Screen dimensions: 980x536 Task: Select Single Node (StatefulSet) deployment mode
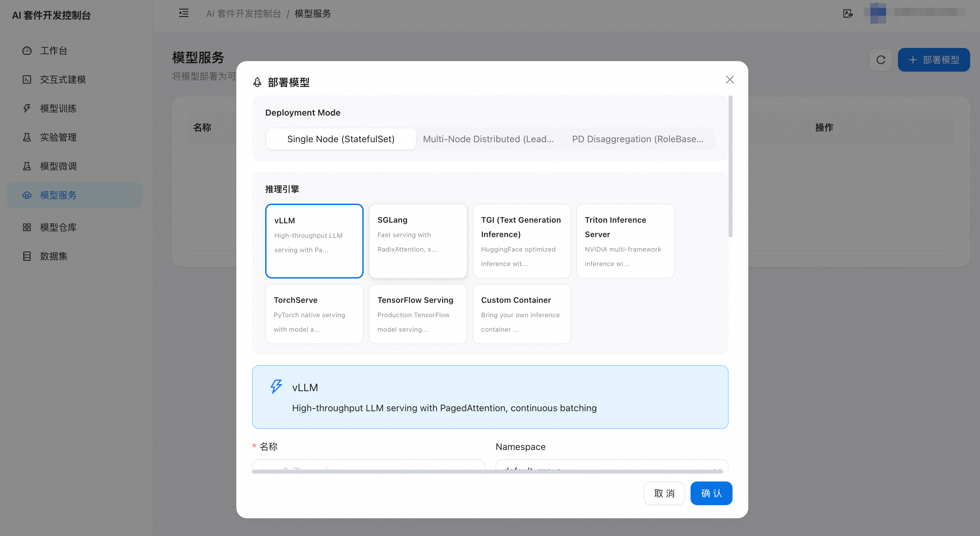(341, 139)
